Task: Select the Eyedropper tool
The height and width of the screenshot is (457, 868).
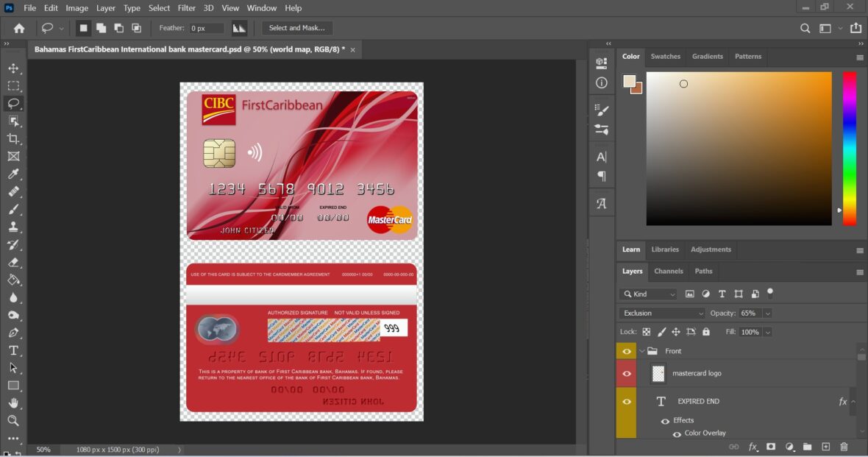Action: [x=13, y=174]
